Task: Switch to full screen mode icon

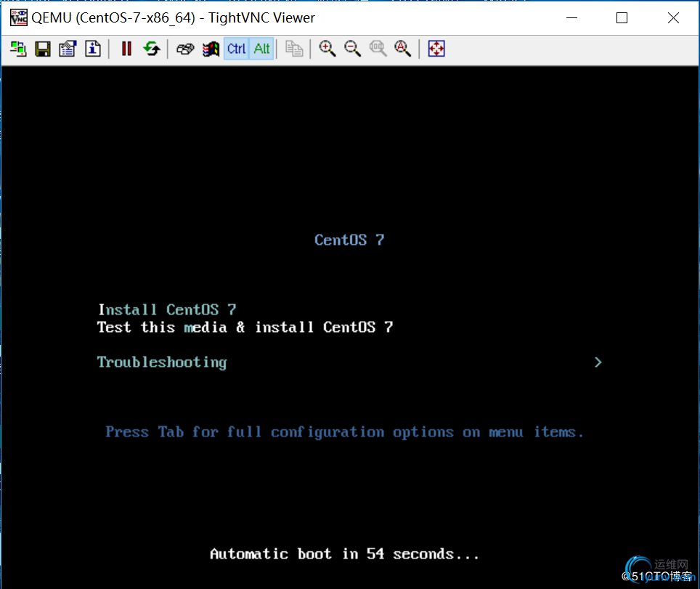Action: tap(436, 49)
